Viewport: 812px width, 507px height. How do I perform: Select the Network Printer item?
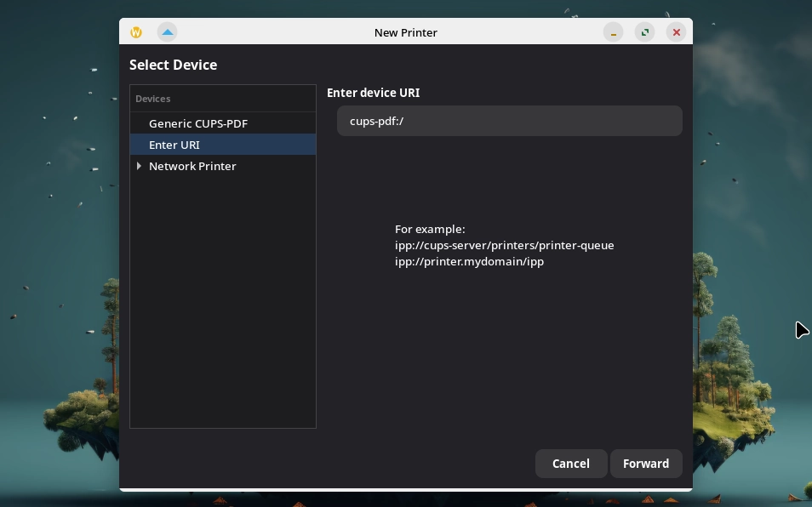(x=192, y=166)
